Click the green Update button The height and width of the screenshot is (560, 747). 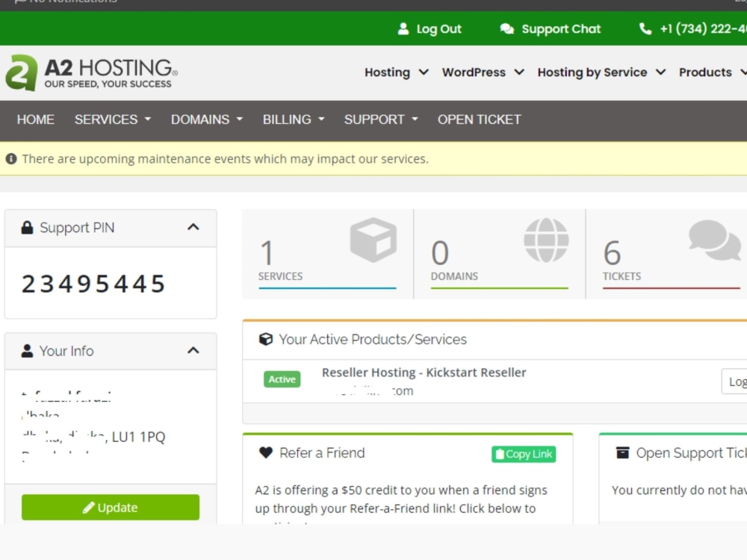click(x=110, y=507)
